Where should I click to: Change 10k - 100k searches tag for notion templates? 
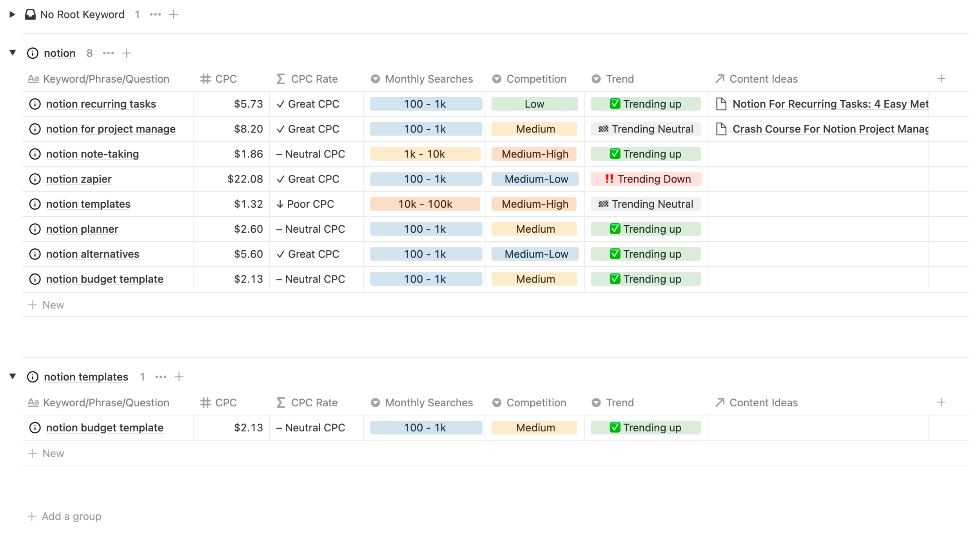pos(425,204)
